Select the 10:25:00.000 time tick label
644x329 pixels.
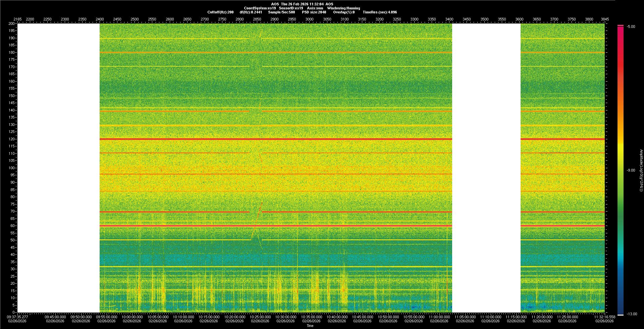pos(260,317)
